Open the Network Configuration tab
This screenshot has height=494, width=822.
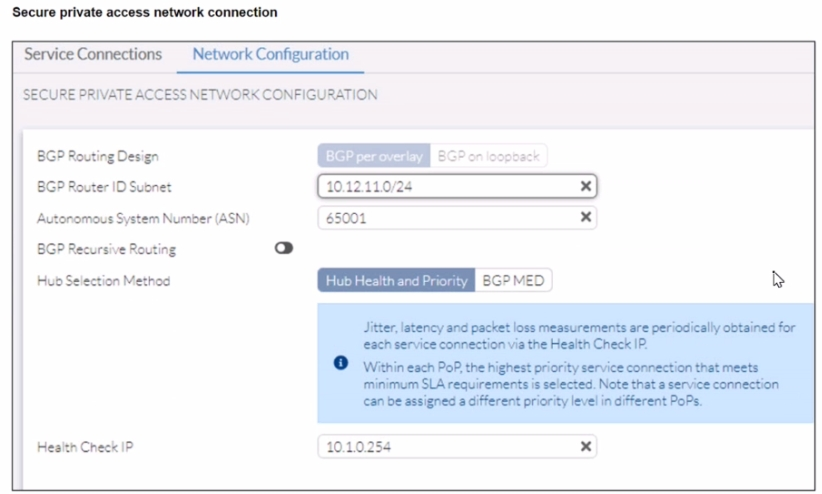270,54
